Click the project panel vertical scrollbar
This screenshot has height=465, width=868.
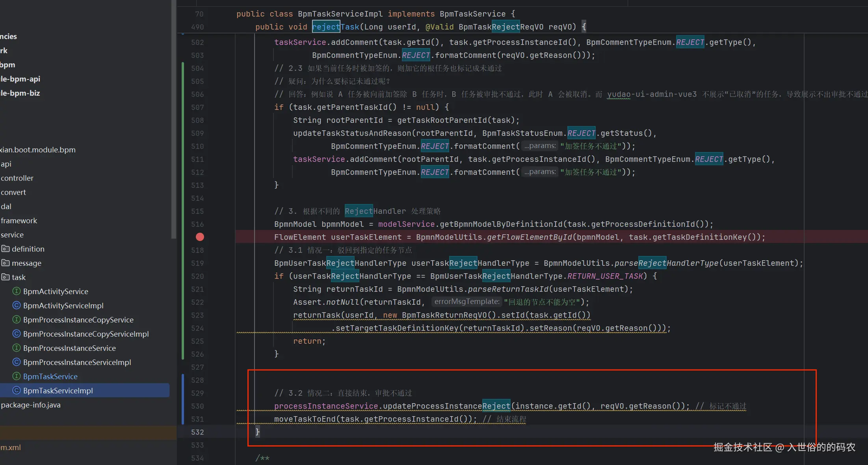[173, 118]
